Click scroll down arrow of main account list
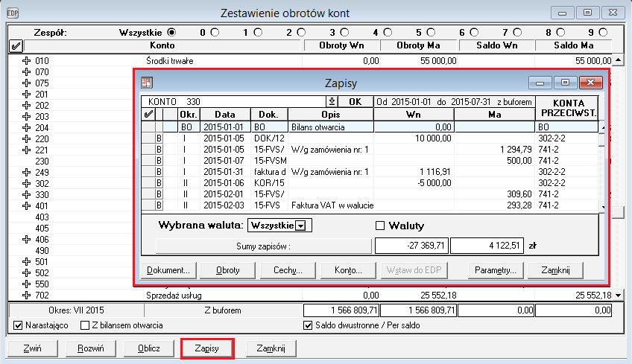 (x=619, y=296)
